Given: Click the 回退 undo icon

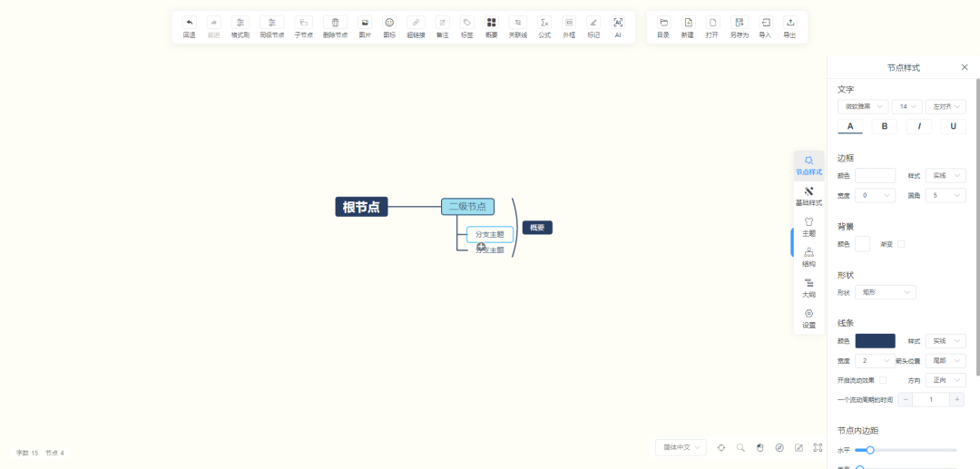Looking at the screenshot, I should (189, 23).
